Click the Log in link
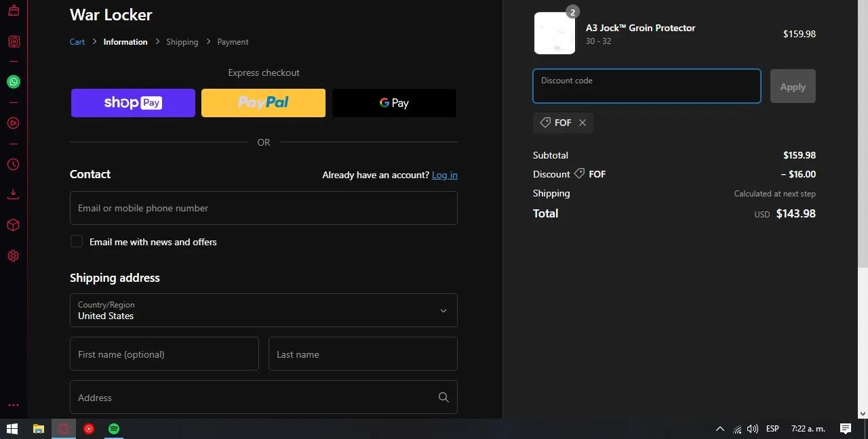This screenshot has height=439, width=868. (x=444, y=175)
